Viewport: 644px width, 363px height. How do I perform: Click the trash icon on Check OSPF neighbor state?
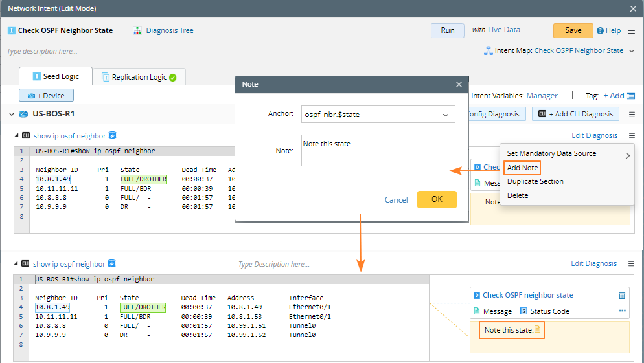pos(622,295)
